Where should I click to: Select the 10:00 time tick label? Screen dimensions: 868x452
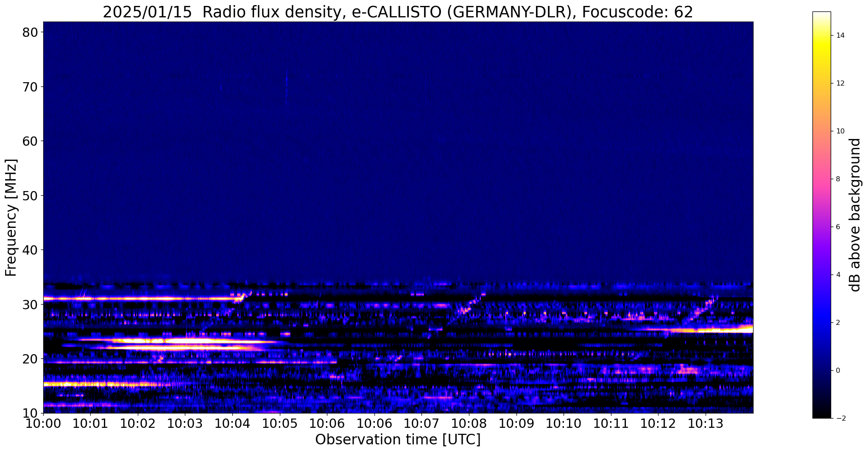coord(43,424)
